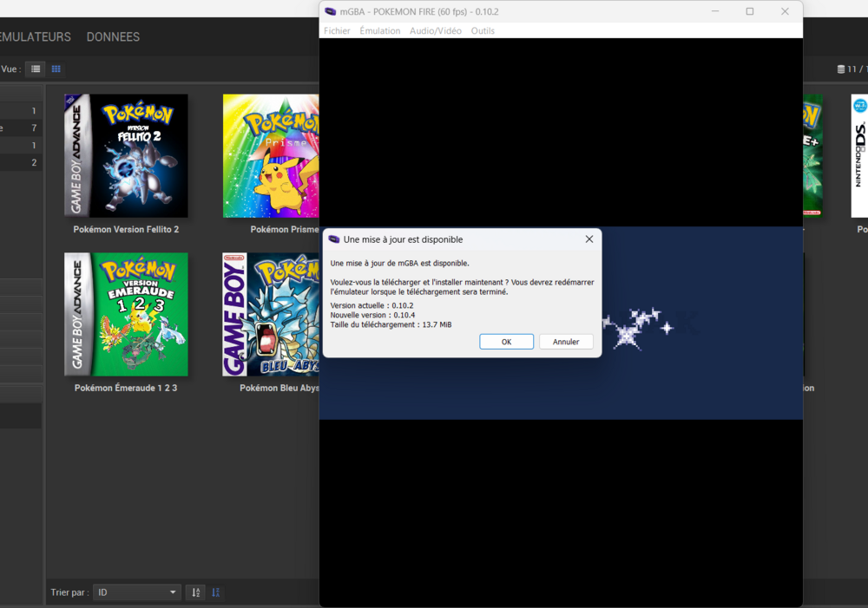Close the update available dialog
868x608 pixels.
[589, 239]
